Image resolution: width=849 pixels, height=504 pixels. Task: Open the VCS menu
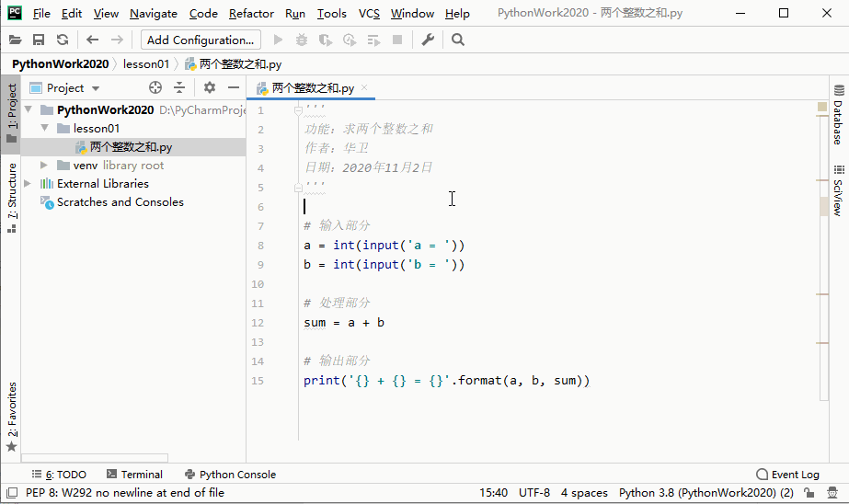(369, 14)
